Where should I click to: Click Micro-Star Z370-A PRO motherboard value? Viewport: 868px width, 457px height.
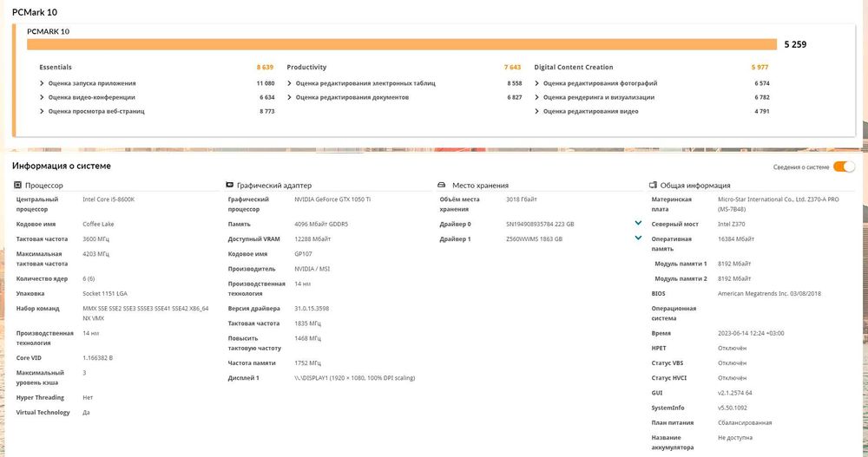778,204
